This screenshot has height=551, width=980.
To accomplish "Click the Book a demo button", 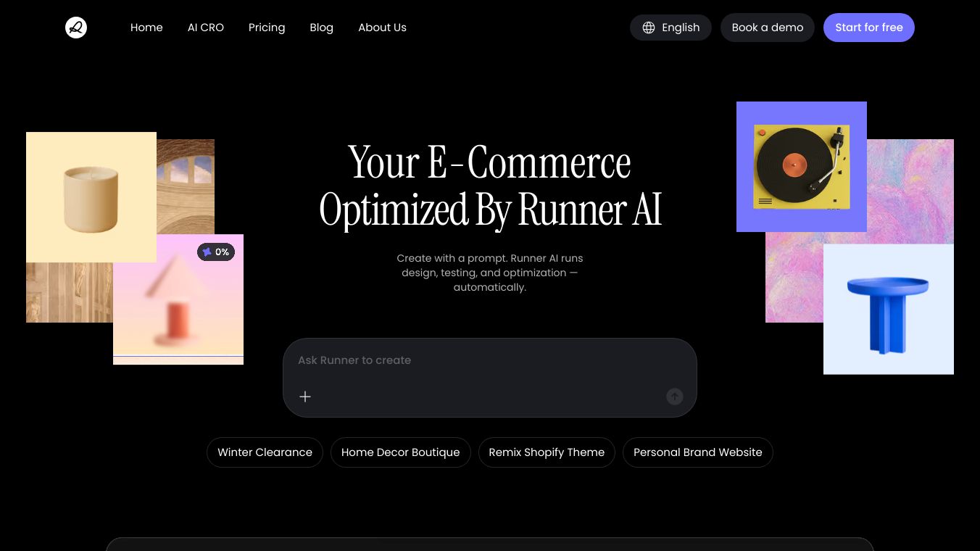I will pyautogui.click(x=767, y=28).
